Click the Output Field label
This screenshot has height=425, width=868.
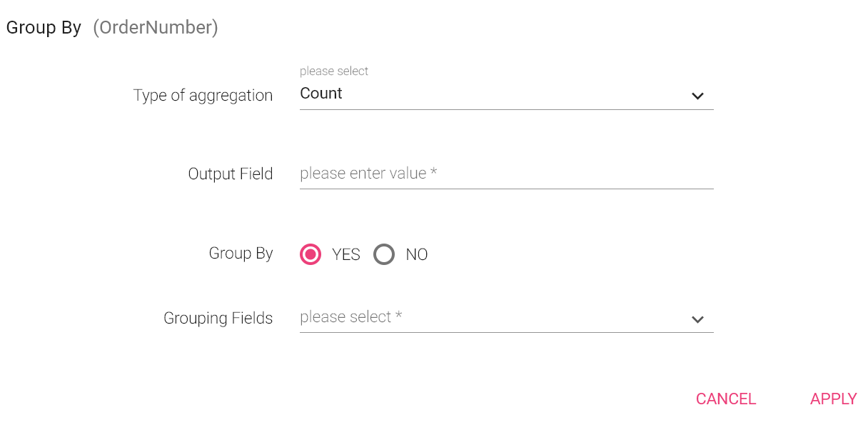tap(231, 174)
